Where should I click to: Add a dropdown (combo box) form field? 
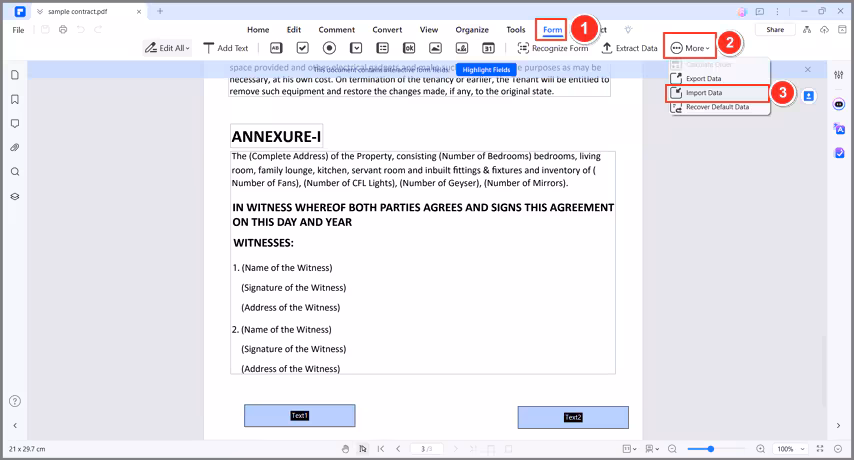pos(356,48)
